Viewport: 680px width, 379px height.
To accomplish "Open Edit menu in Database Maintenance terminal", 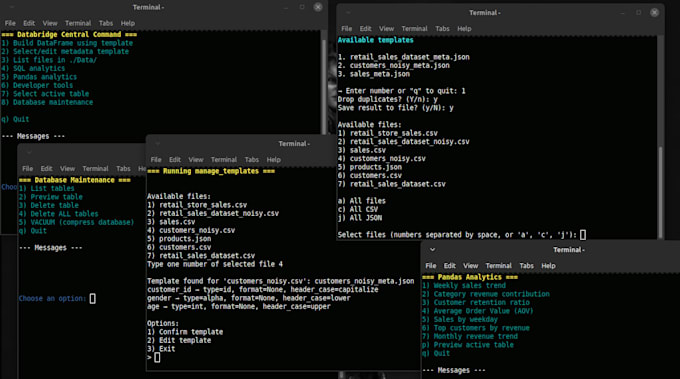I will coord(46,168).
